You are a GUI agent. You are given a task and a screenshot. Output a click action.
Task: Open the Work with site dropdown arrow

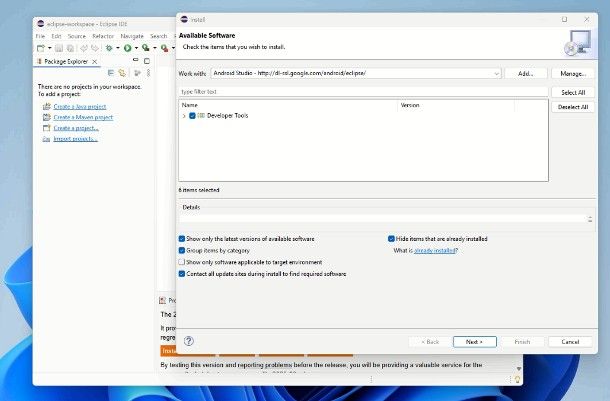pyautogui.click(x=496, y=73)
